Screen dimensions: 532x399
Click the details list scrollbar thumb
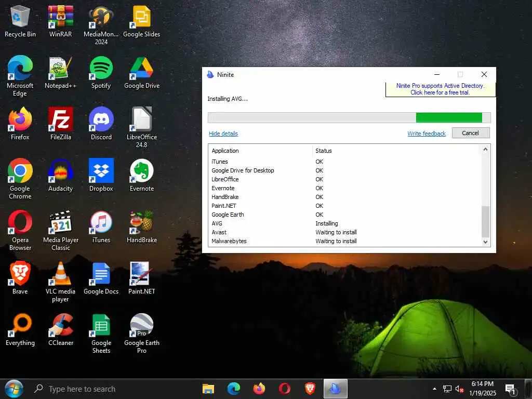[486, 221]
